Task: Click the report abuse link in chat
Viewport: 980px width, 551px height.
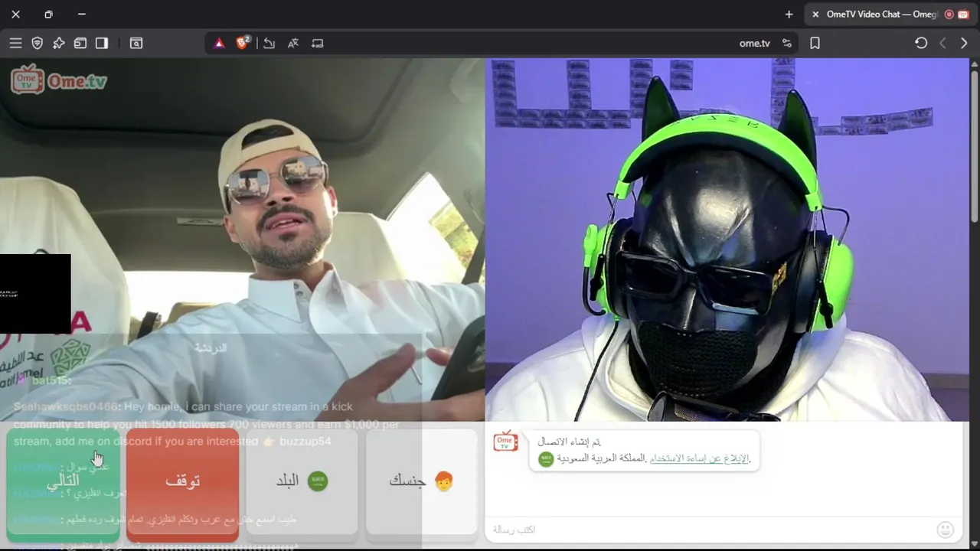Action: [699, 458]
